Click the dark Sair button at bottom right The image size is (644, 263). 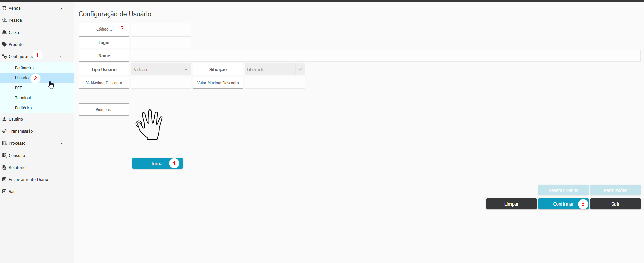(x=615, y=204)
